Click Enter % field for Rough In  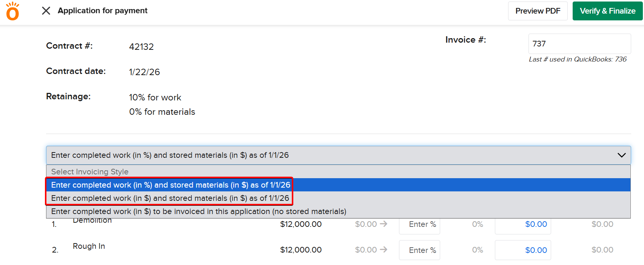coord(419,250)
